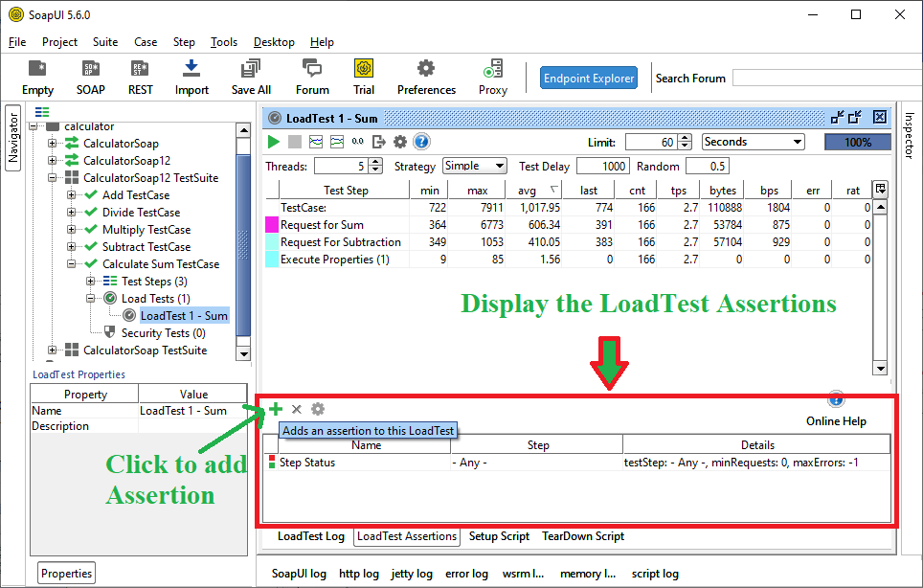Image resolution: width=923 pixels, height=588 pixels.
Task: Expand the Add TestCase node
Action: (x=71, y=194)
